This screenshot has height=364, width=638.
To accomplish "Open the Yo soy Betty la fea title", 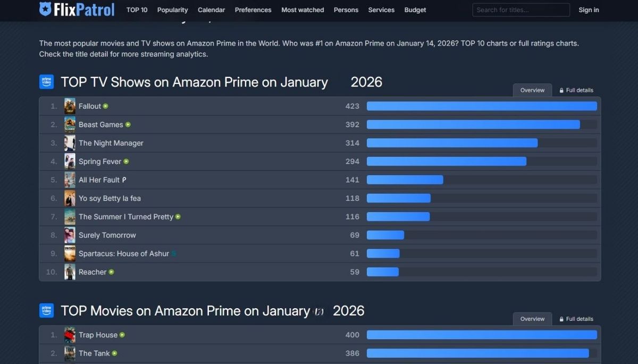I will pos(110,198).
